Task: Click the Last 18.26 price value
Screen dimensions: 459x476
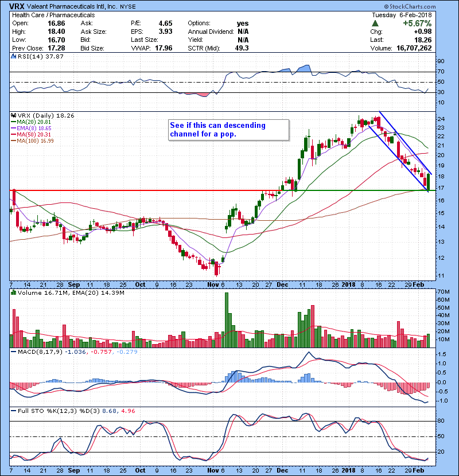Action: pyautogui.click(x=423, y=40)
